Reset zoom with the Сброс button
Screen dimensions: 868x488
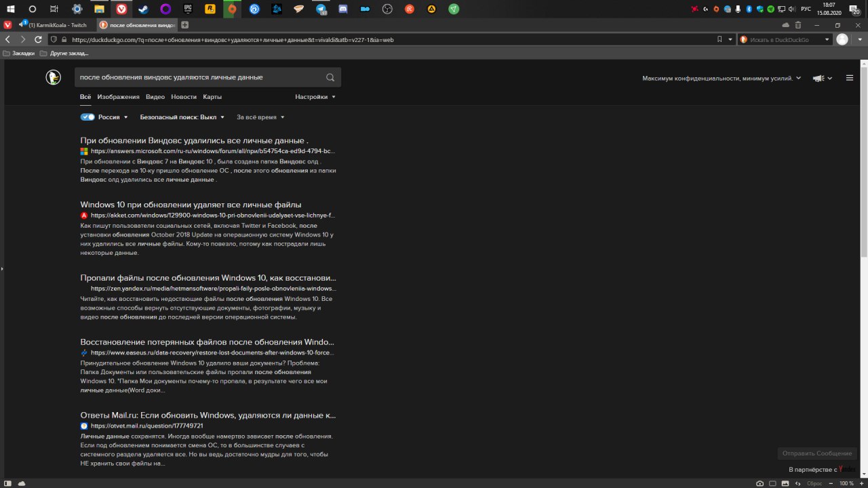tap(814, 483)
